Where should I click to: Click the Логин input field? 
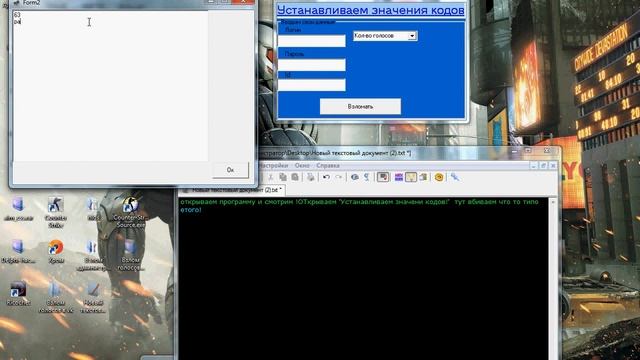[311, 40]
